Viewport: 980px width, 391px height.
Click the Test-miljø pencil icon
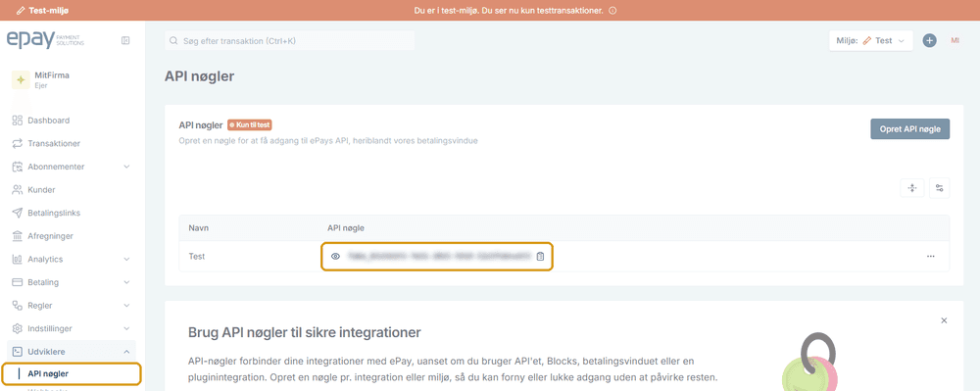pyautogui.click(x=22, y=11)
